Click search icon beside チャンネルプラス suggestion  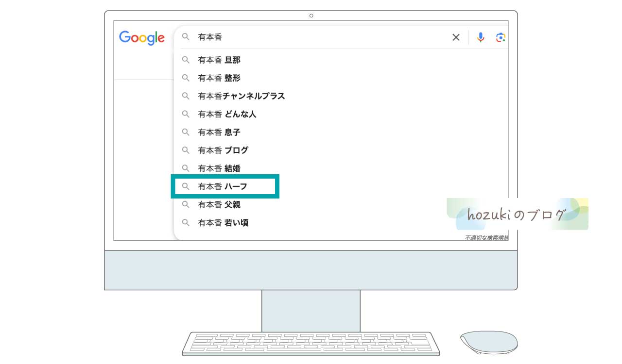point(186,96)
